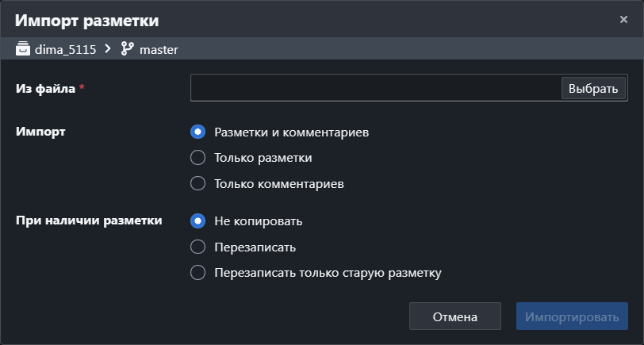644x345 pixels.
Task: Click the Отмена button
Action: pos(454,316)
